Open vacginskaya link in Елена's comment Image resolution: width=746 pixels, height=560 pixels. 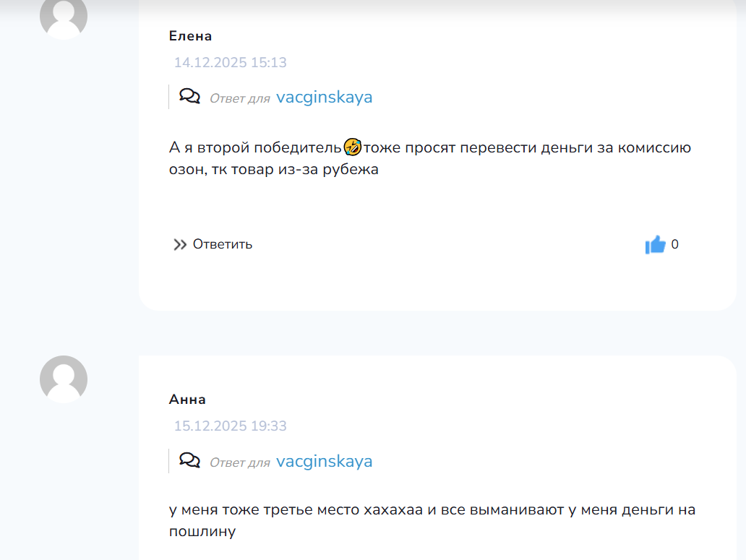(324, 98)
